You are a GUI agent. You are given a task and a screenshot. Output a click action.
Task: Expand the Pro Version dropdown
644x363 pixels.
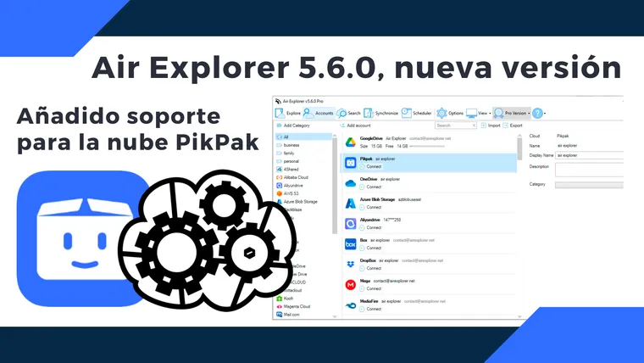coord(512,113)
